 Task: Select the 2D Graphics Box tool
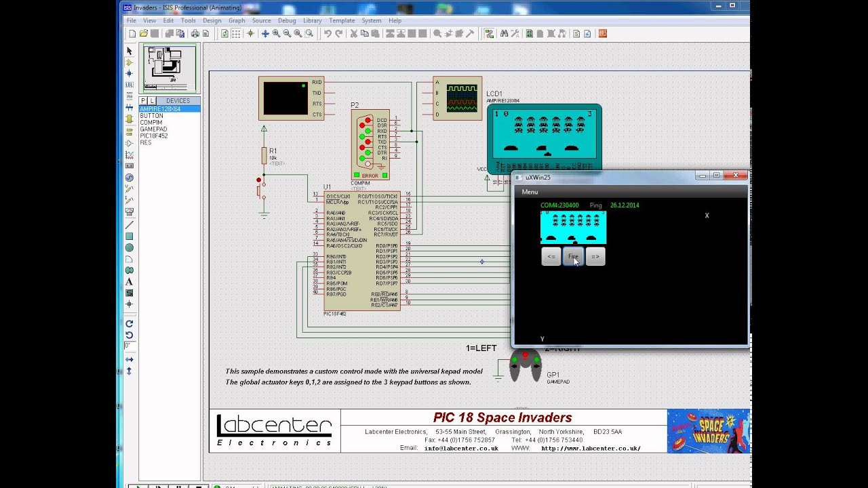coord(129,236)
